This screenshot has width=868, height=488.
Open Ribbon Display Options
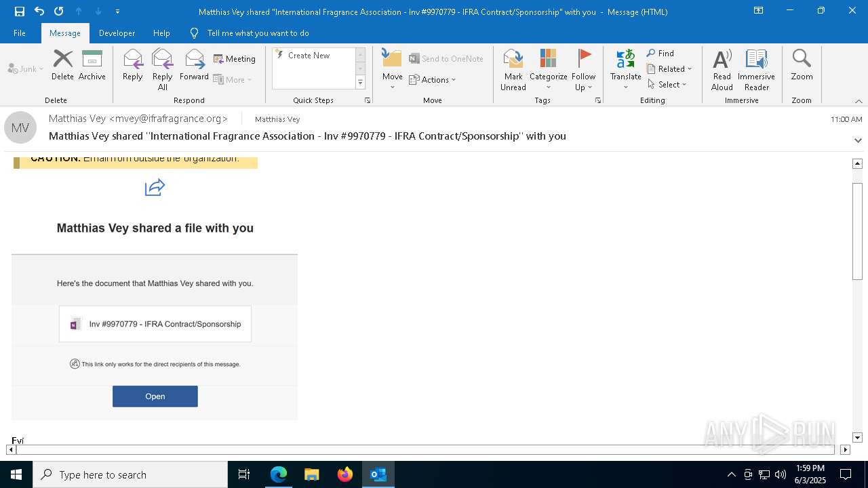[759, 11]
